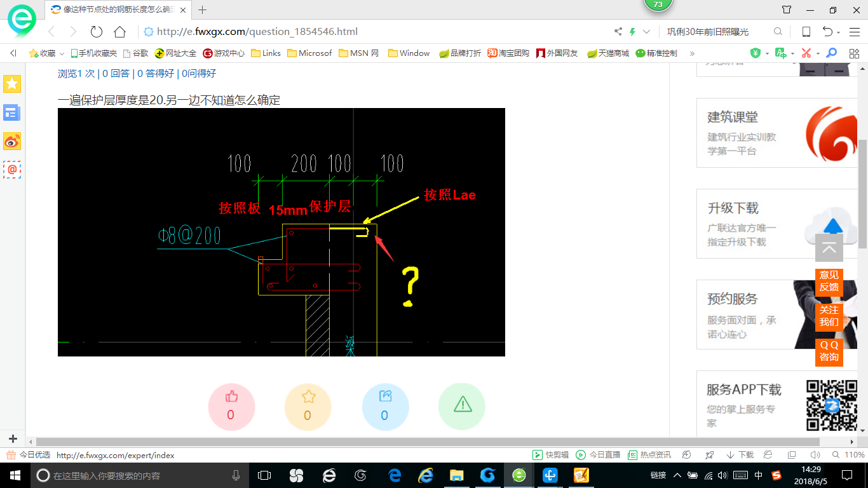Screen dimensions: 868x488
Task: Click the QQ咨询 orange button
Action: 829,351
